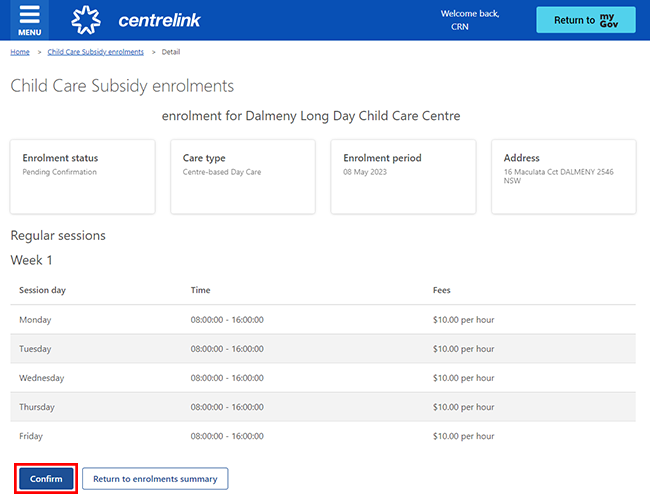
Task: Select the Wednesday session row
Action: pyautogui.click(x=322, y=378)
